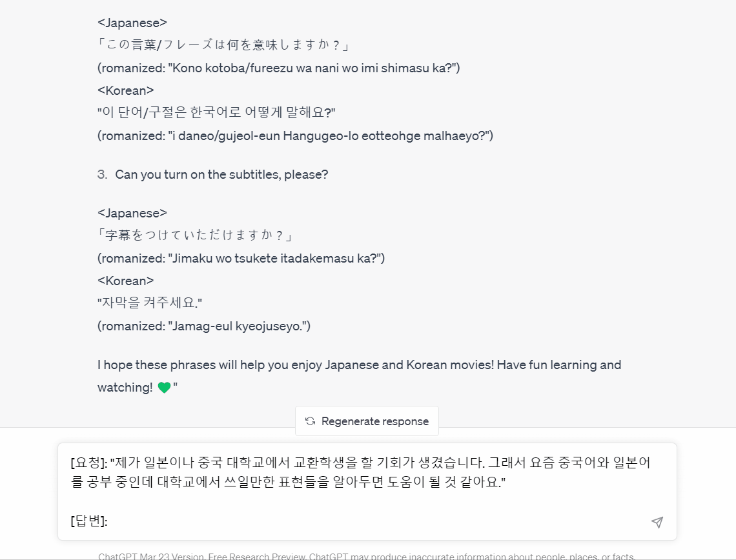Image resolution: width=736 pixels, height=560 pixels.
Task: Click the first <Japanese> heading
Action: point(132,23)
